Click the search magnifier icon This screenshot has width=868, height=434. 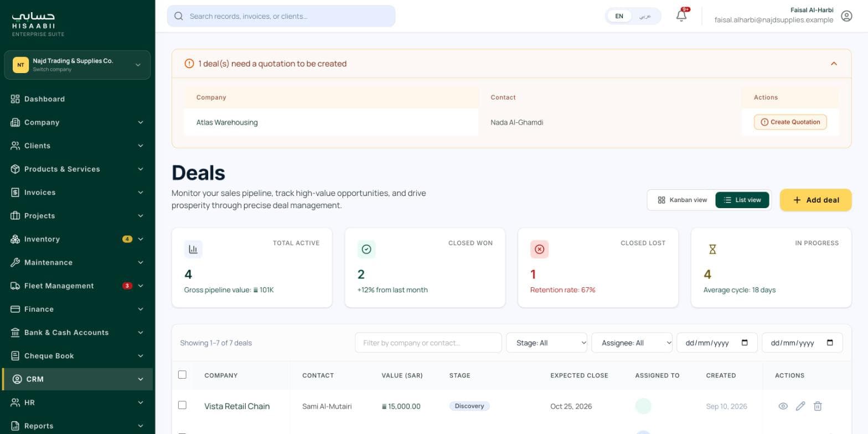pos(179,16)
